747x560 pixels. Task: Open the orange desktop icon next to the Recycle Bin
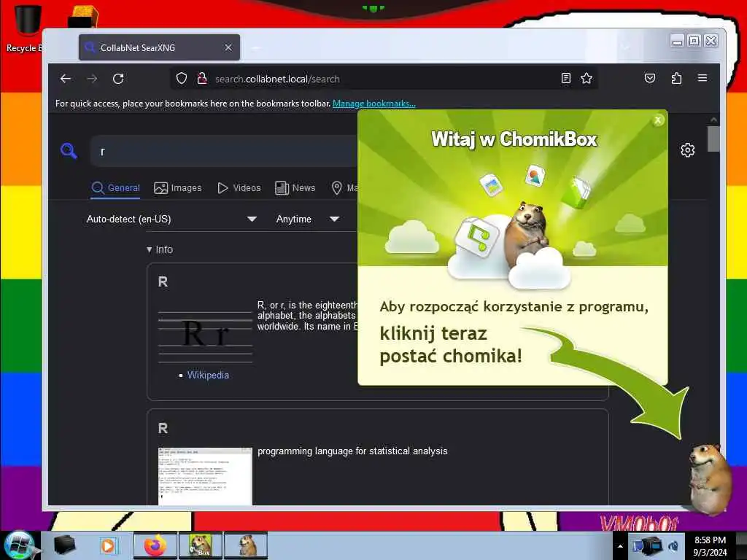[83, 17]
